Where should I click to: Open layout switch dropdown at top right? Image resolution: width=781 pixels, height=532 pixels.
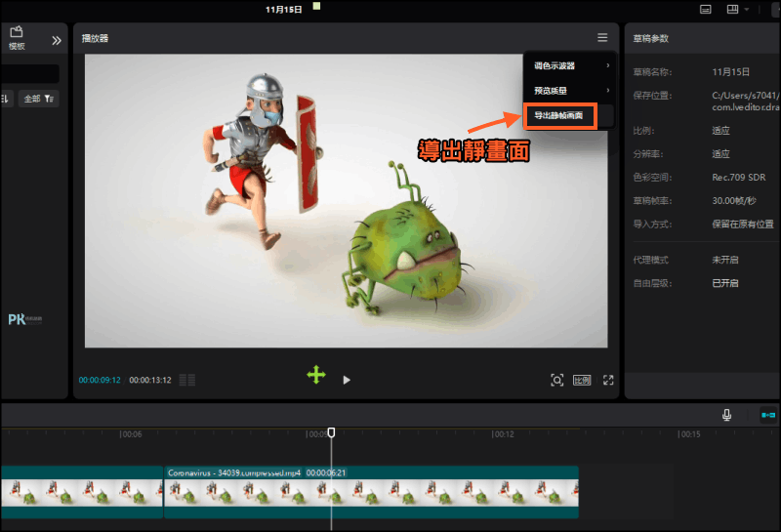737,10
